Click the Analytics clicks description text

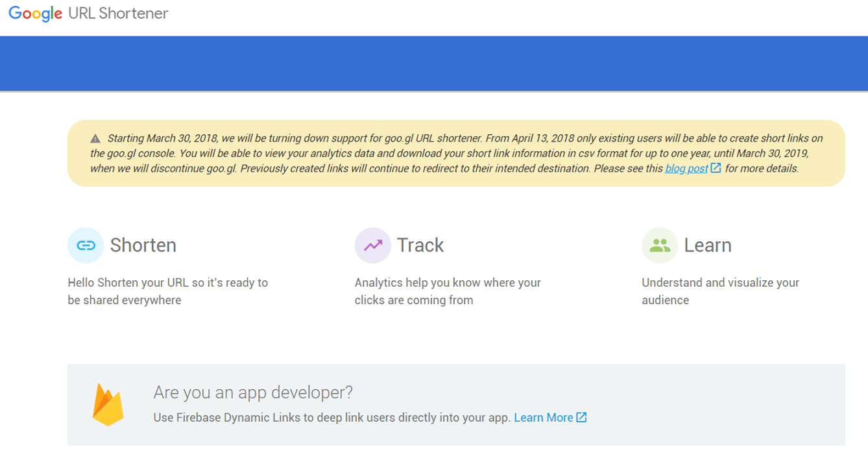447,291
